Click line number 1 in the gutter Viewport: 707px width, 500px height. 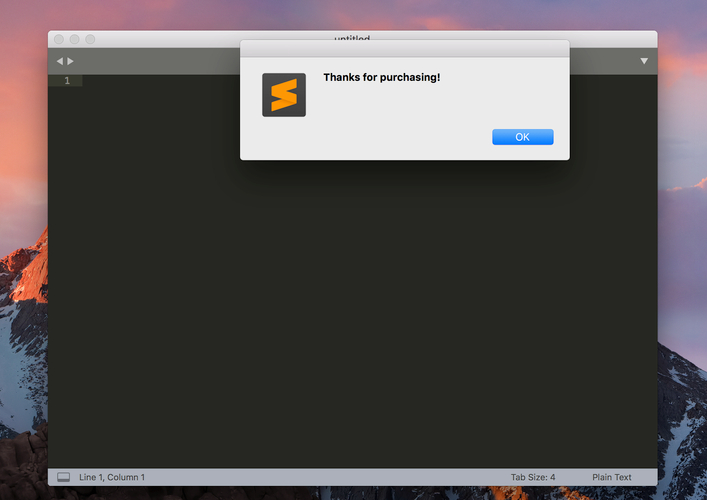67,81
